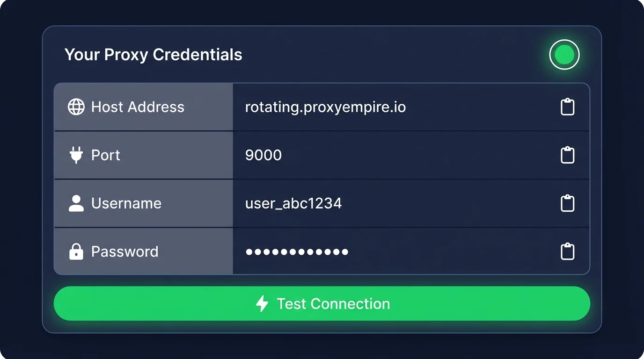Click the plug icon beside Port
The image size is (644, 359).
pyautogui.click(x=76, y=155)
